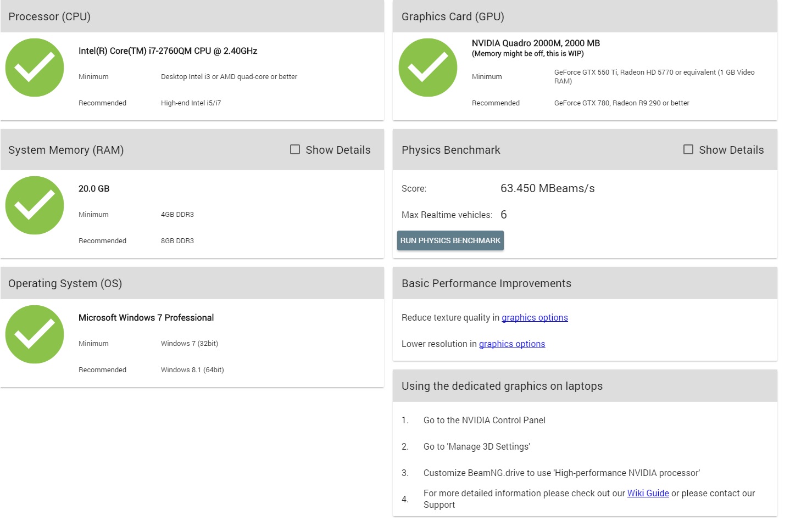Select the NVIDIA Quadro 2000M text
The width and height of the screenshot is (790, 532).
tap(536, 43)
